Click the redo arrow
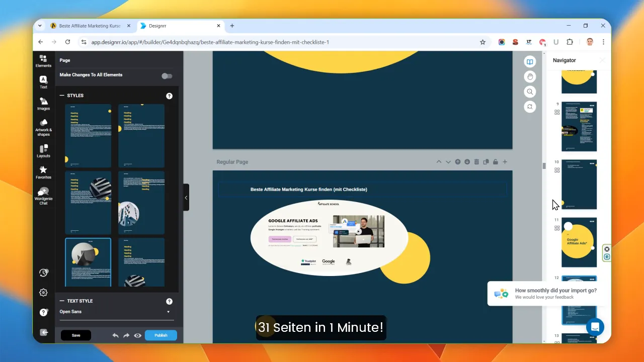Viewport: 644px width, 362px height. click(x=126, y=335)
